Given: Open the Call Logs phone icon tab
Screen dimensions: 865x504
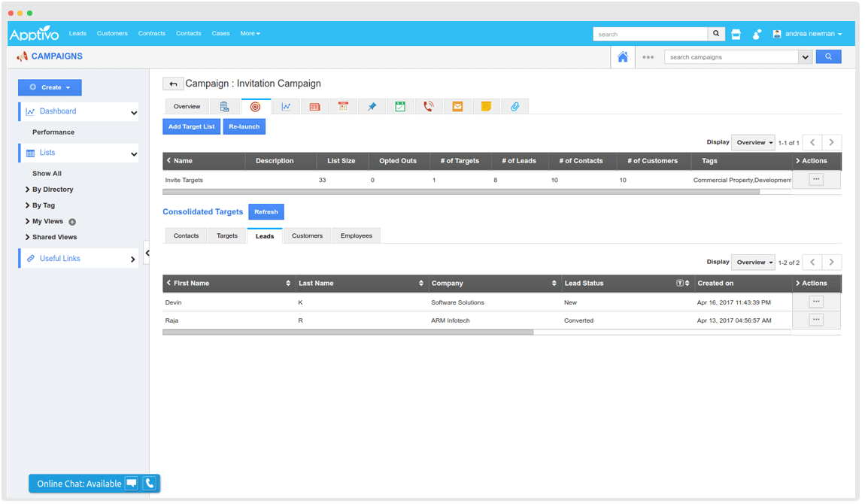Looking at the screenshot, I should [428, 107].
